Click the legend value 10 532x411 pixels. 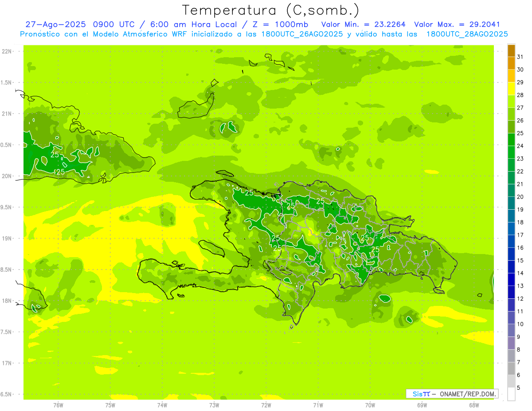coord(520,324)
